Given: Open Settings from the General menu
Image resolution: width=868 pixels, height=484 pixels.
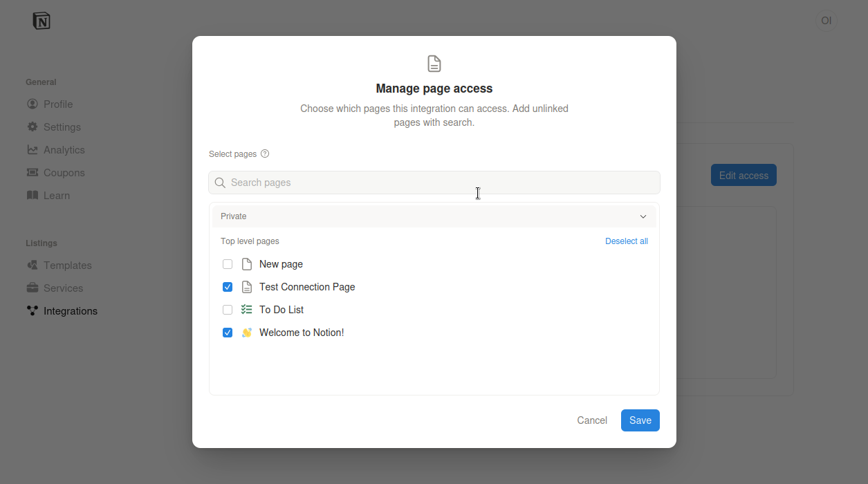Looking at the screenshot, I should tap(59, 127).
